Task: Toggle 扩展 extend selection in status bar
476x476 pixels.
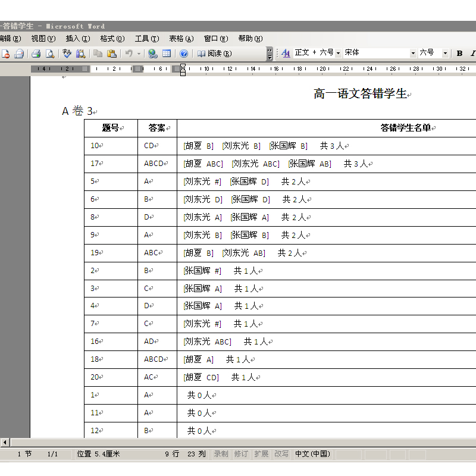Action: [261, 454]
